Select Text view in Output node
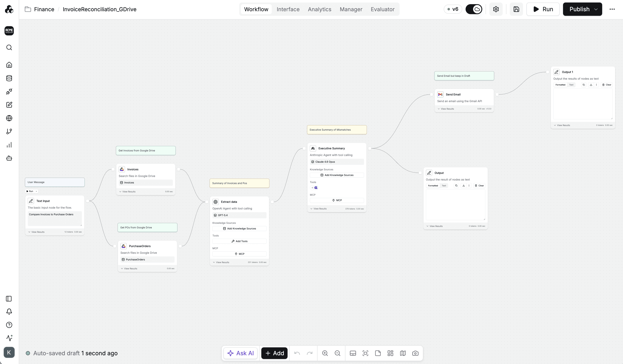 [444, 186]
